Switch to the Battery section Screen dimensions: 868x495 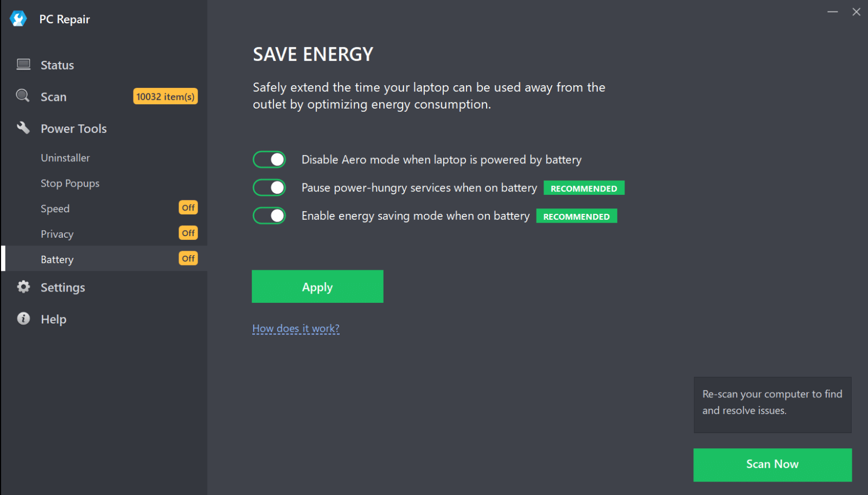pos(57,259)
